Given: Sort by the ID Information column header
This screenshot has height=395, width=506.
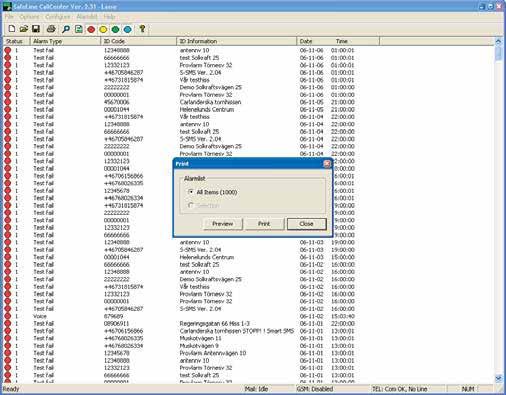Looking at the screenshot, I should [x=236, y=41].
